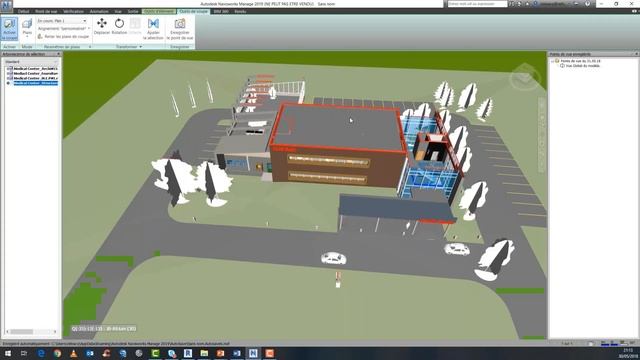Open File Explorer from taskbar

[204, 353]
